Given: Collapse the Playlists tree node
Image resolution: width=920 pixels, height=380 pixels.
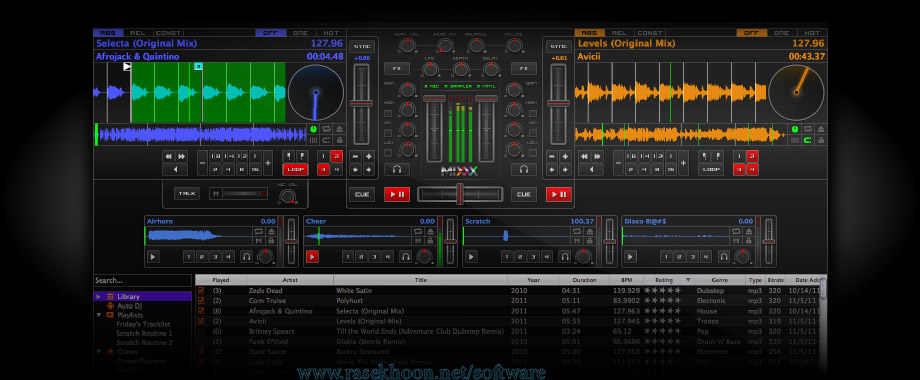Looking at the screenshot, I should pyautogui.click(x=99, y=315).
